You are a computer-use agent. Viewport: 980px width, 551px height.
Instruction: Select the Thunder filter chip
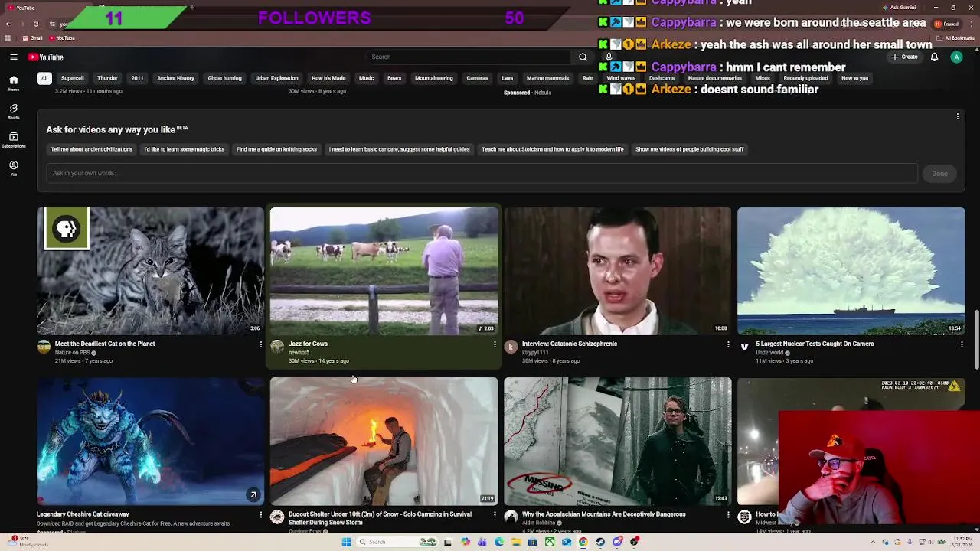click(107, 78)
